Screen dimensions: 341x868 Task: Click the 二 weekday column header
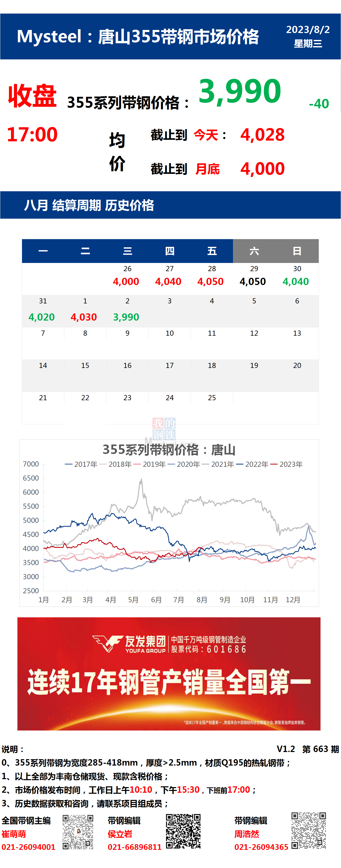(x=85, y=251)
